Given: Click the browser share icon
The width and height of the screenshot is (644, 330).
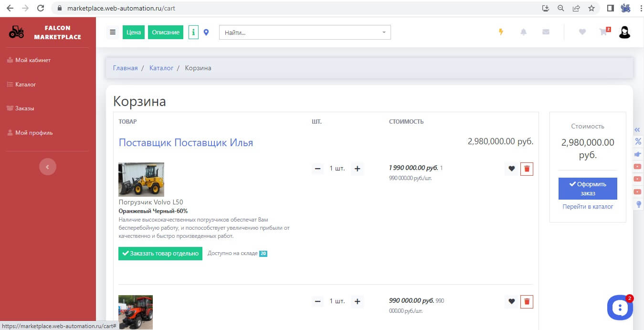Looking at the screenshot, I should 576,8.
